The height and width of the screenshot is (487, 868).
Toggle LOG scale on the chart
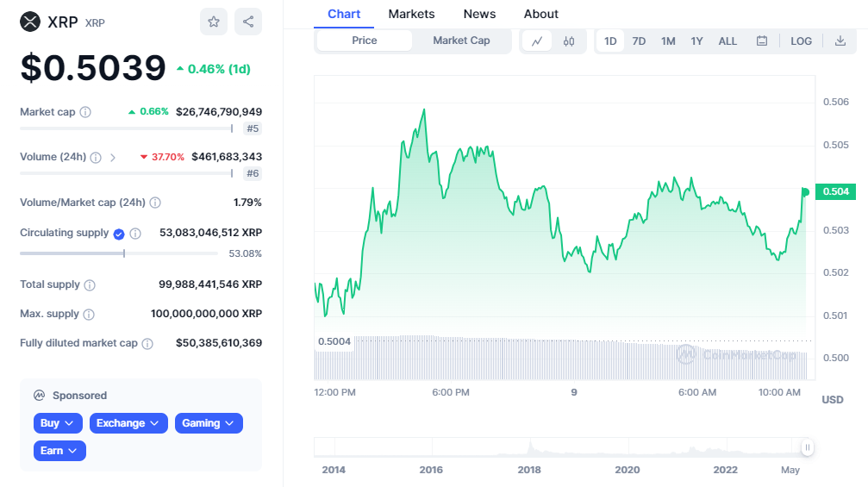[x=801, y=41]
